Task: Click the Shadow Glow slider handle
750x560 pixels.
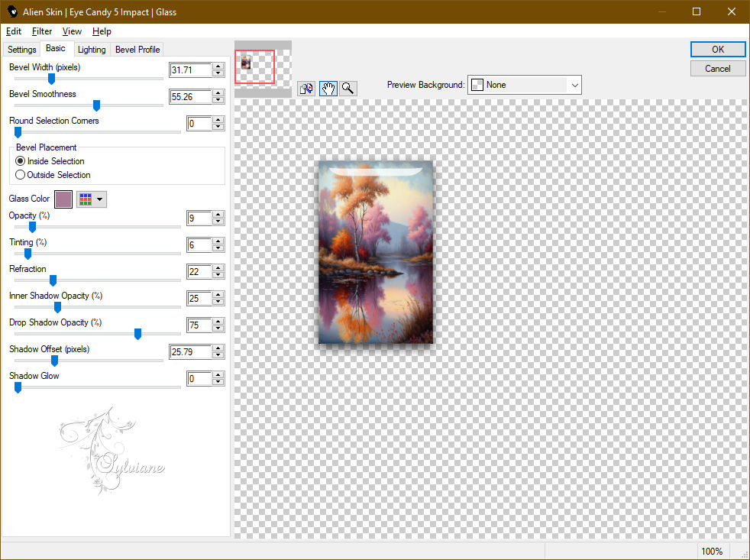Action: tap(18, 387)
